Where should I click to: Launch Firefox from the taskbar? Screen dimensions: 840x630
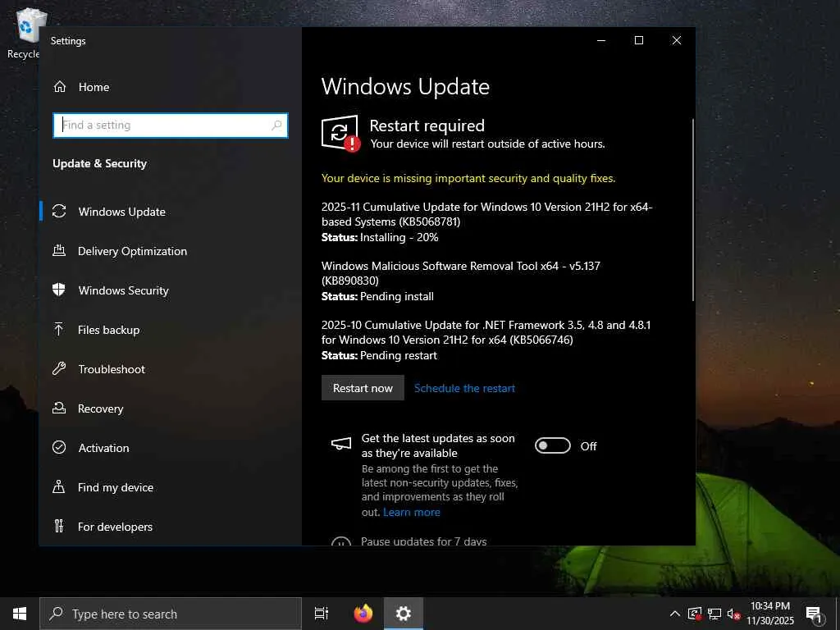click(x=363, y=614)
